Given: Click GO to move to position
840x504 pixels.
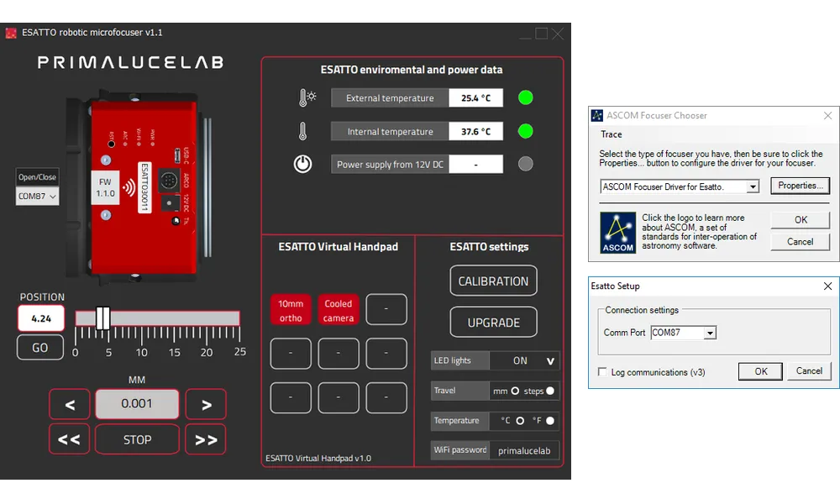Looking at the screenshot, I should 40,348.
